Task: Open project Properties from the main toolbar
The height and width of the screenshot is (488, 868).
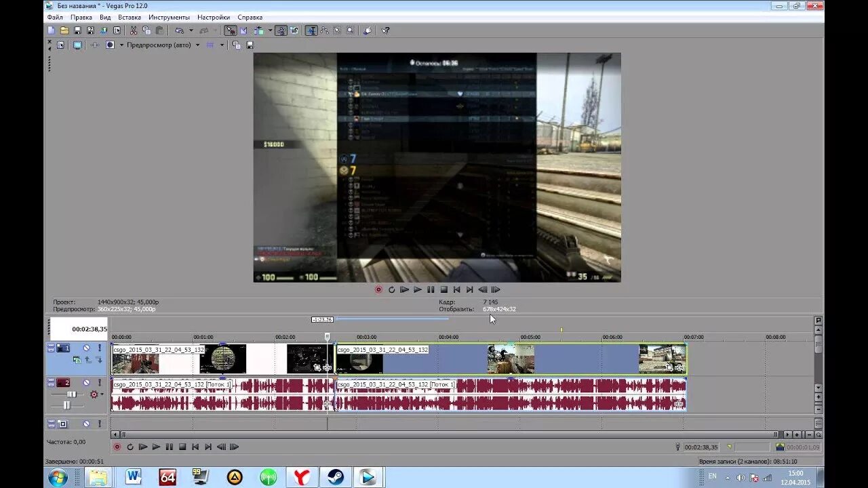Action: (x=117, y=30)
